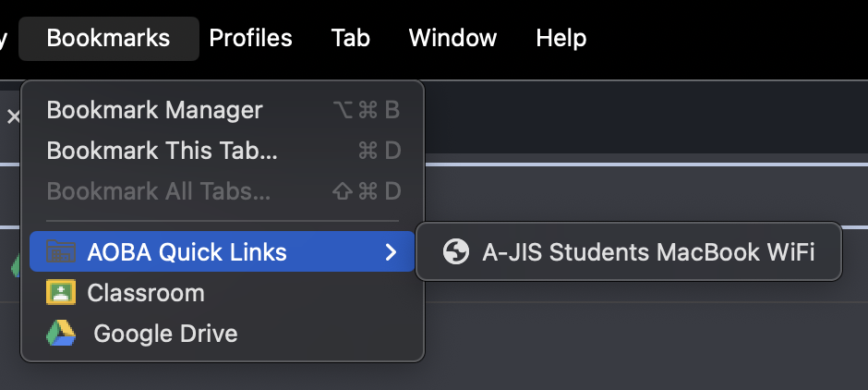Select the AOBA Quick Links folder label
This screenshot has width=868, height=390.
point(187,251)
